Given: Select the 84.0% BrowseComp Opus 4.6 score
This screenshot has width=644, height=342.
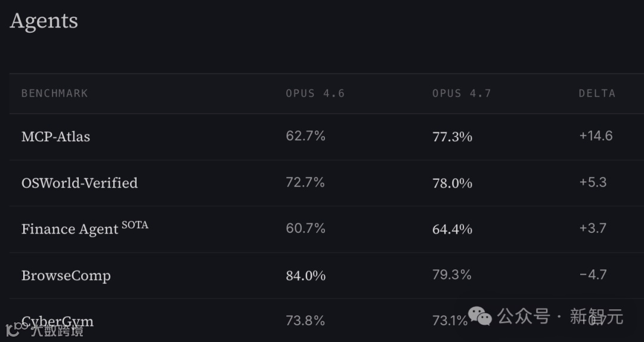Looking at the screenshot, I should tap(305, 275).
